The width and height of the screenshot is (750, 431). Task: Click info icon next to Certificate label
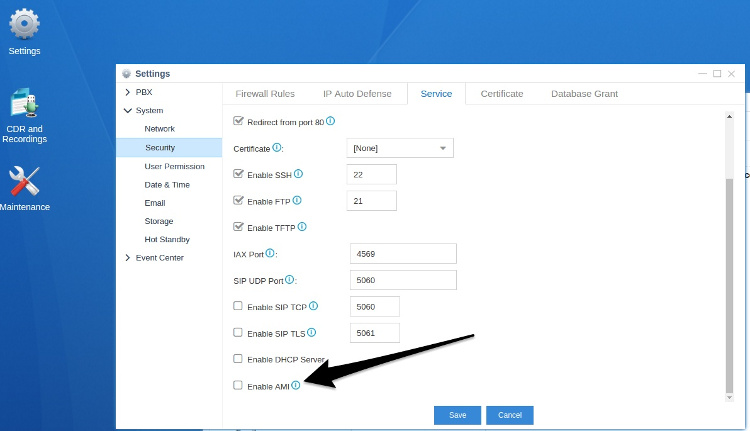click(277, 147)
